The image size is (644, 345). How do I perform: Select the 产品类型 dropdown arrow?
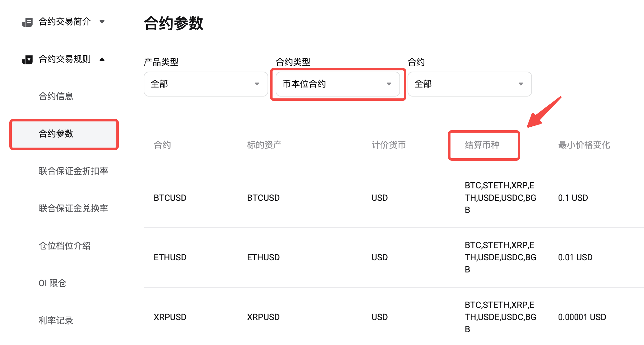coord(257,84)
